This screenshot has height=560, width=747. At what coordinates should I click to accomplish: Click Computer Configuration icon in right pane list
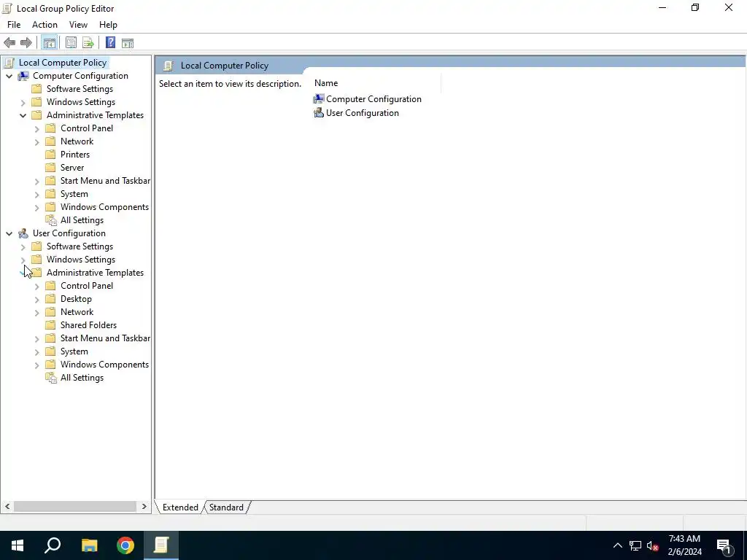tap(319, 99)
